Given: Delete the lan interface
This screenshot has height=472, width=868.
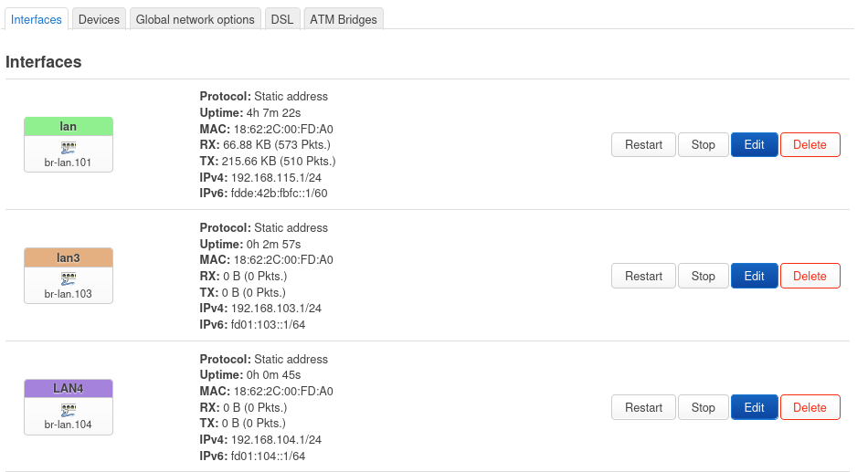Looking at the screenshot, I should click(x=810, y=144).
